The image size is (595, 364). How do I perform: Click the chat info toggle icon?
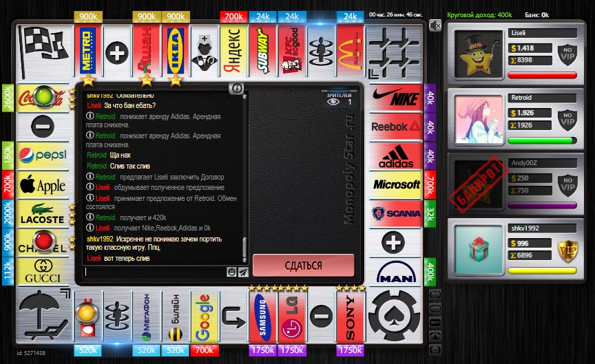pyautogui.click(x=236, y=88)
